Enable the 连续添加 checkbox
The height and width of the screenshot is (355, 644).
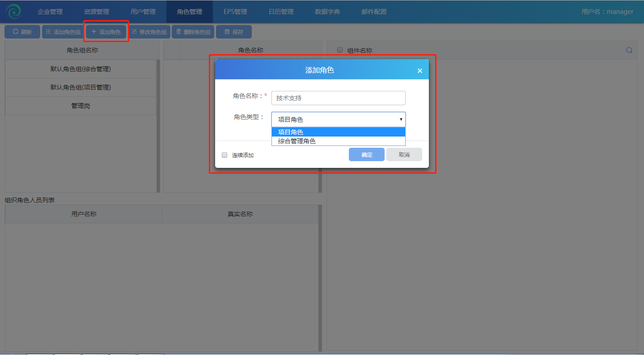[x=225, y=155]
